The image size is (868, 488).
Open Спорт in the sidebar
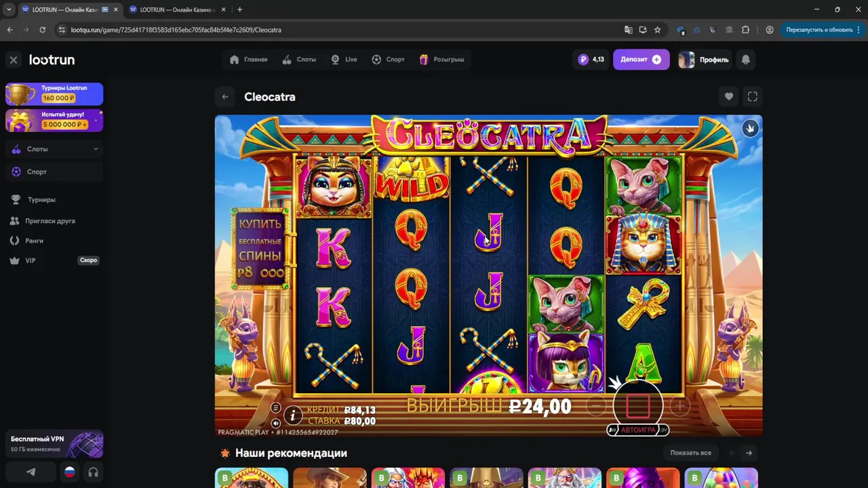pos(54,172)
